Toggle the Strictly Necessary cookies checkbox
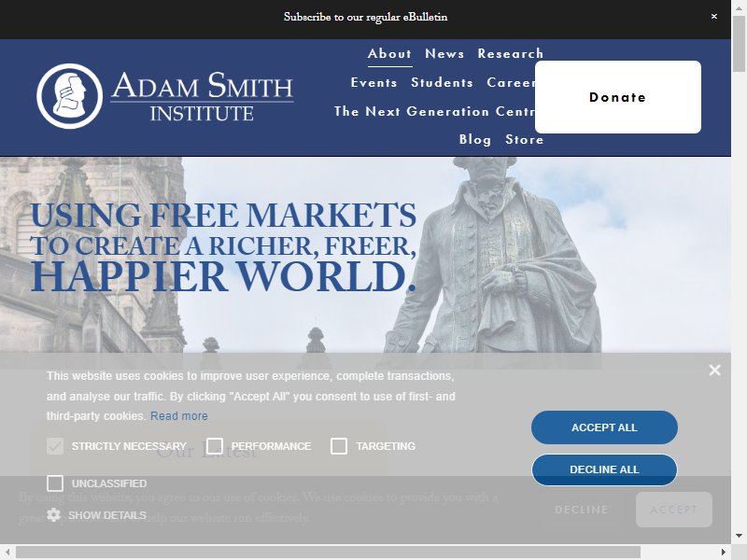The height and width of the screenshot is (560, 747). tap(55, 446)
